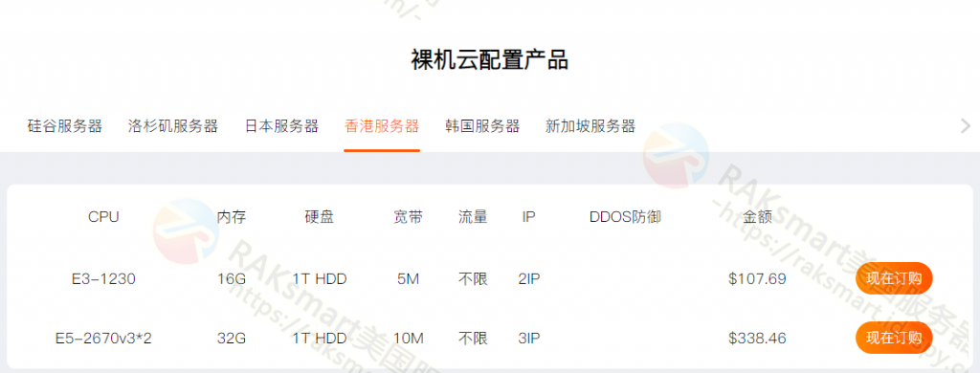Viewport: 980px width, 373px height.
Task: Switch to the 韩国服务器 tab
Action: (482, 126)
